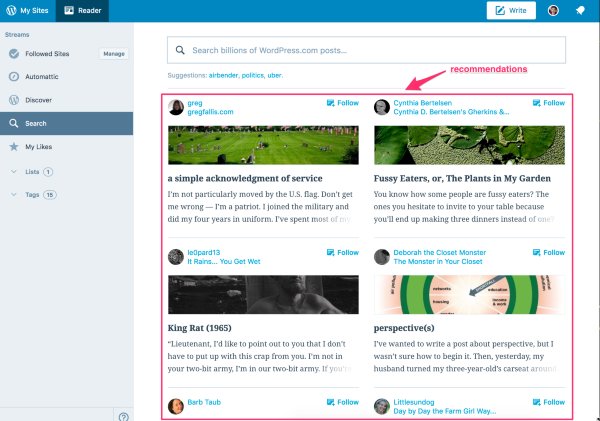Click Manage next to Followed Sites
The height and width of the screenshot is (421, 600).
[x=114, y=54]
